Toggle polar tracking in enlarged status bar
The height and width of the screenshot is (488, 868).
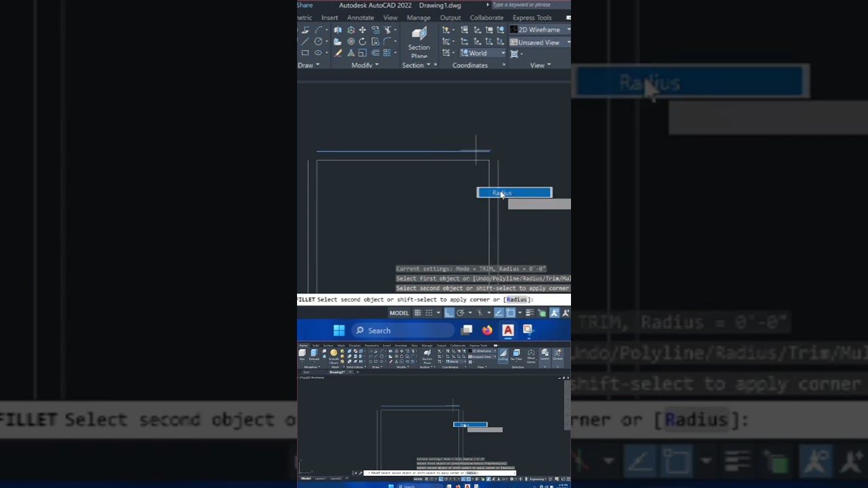(x=460, y=313)
